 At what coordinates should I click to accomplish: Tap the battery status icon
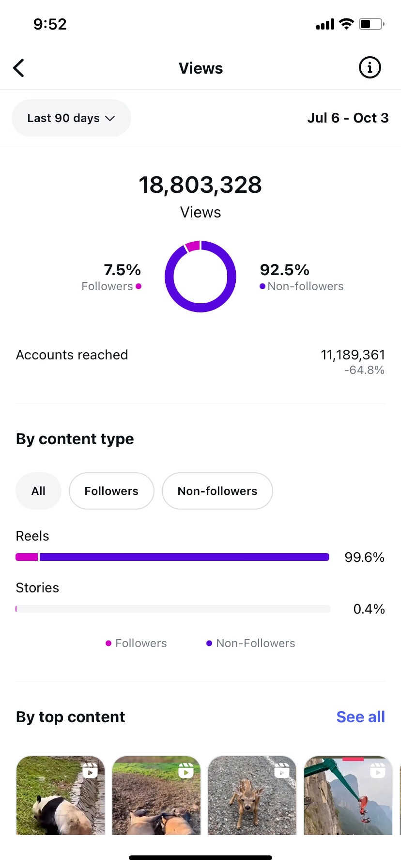coord(371,24)
